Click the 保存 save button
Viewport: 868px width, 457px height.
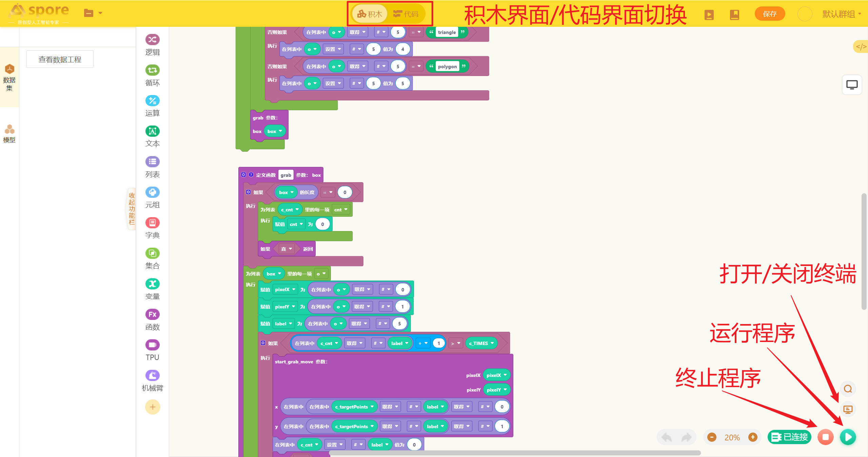[770, 14]
